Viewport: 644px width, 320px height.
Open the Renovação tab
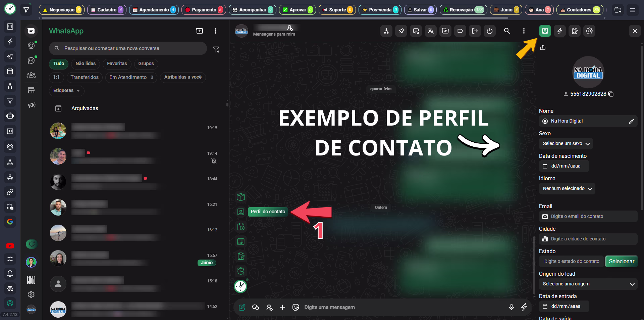pyautogui.click(x=464, y=10)
